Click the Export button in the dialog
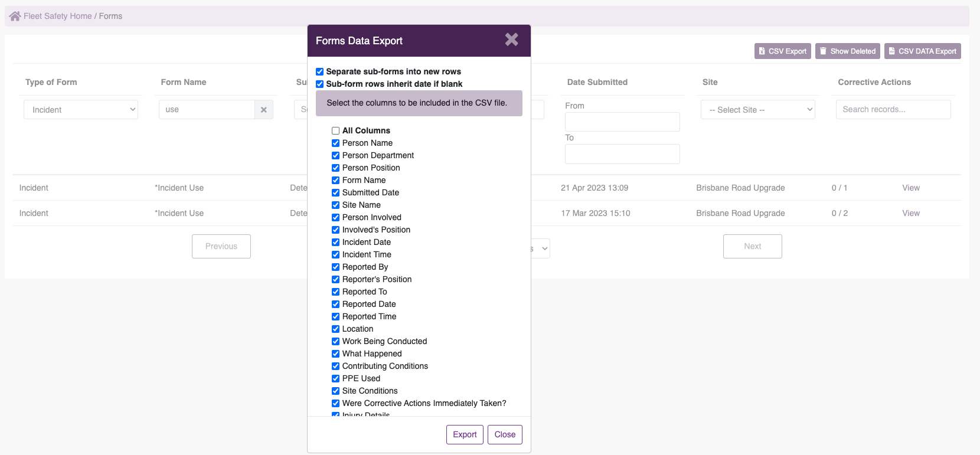 click(x=465, y=434)
